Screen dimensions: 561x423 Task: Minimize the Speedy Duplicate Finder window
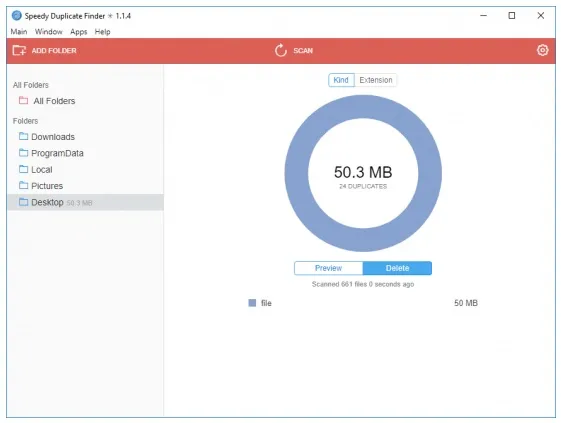tap(483, 16)
